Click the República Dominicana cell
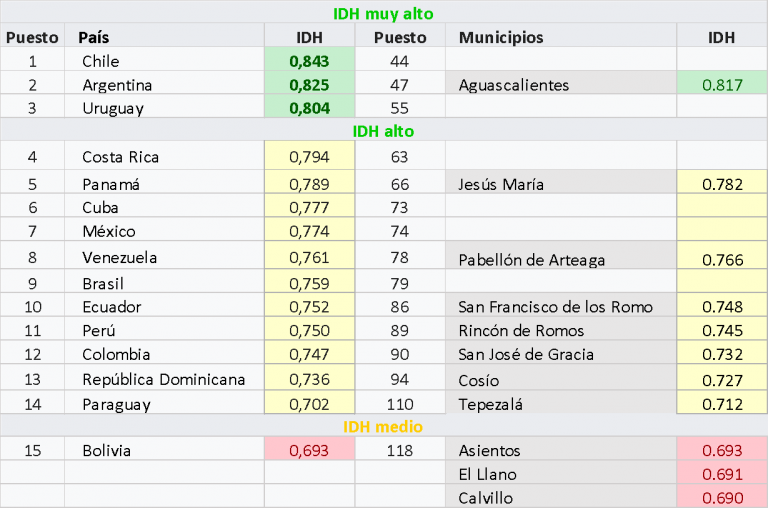 pyautogui.click(x=163, y=378)
